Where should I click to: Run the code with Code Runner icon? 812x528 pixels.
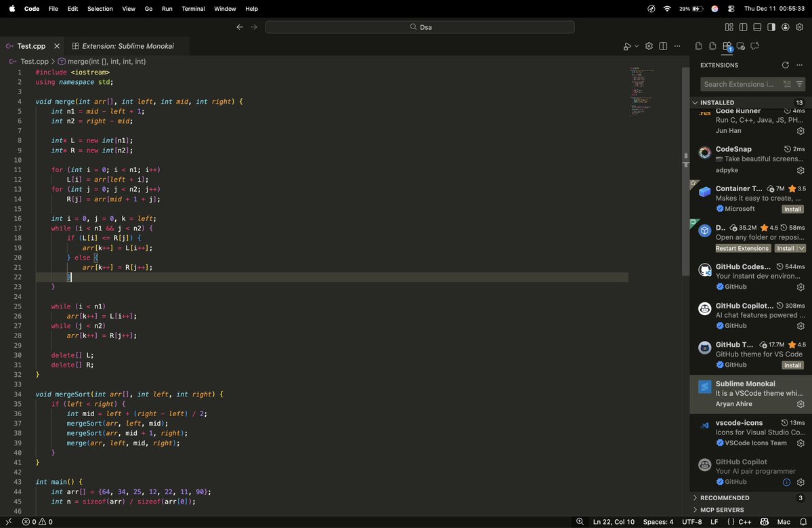coord(628,46)
